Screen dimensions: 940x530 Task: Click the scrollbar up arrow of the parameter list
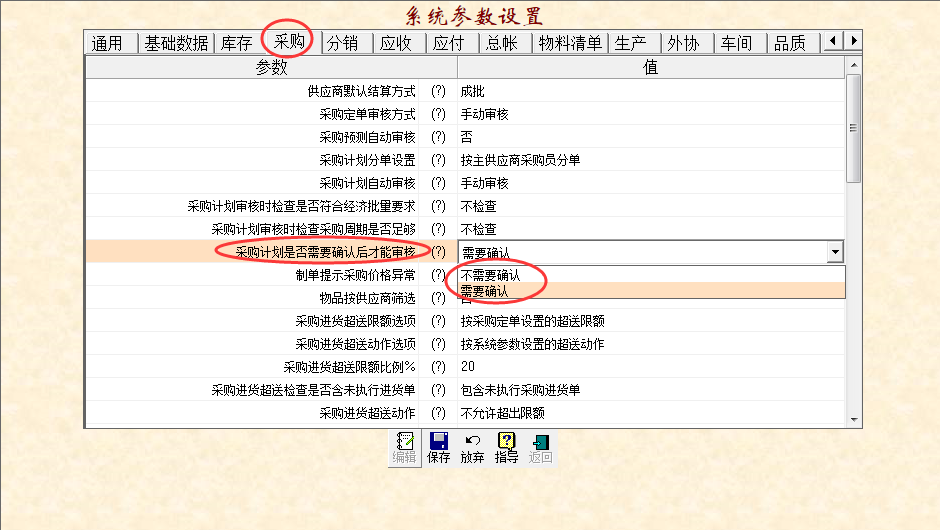(x=854, y=65)
